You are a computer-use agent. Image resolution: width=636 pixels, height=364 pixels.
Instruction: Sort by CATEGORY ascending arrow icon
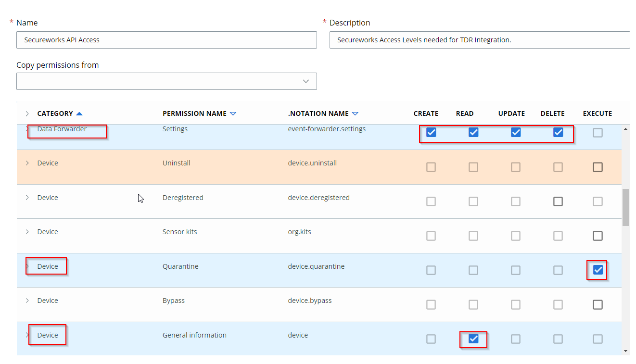pos(79,114)
